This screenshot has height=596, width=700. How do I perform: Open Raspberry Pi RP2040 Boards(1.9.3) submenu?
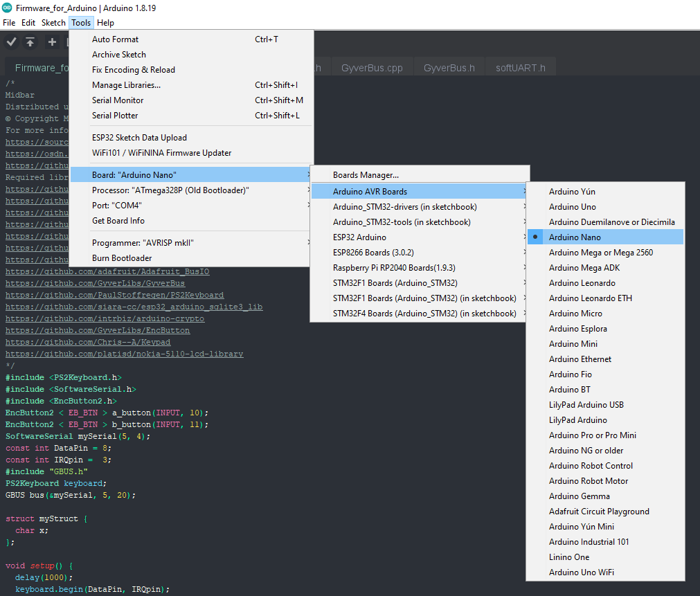coord(420,267)
